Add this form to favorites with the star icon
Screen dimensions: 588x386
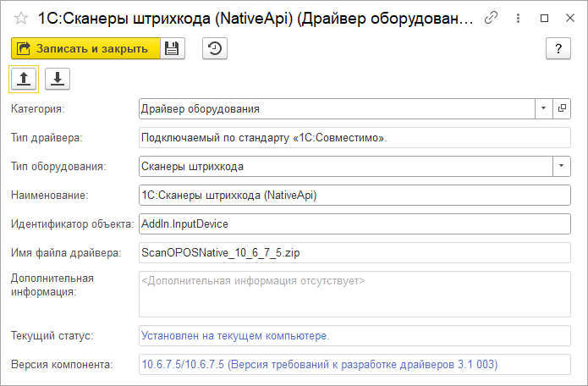click(21, 19)
